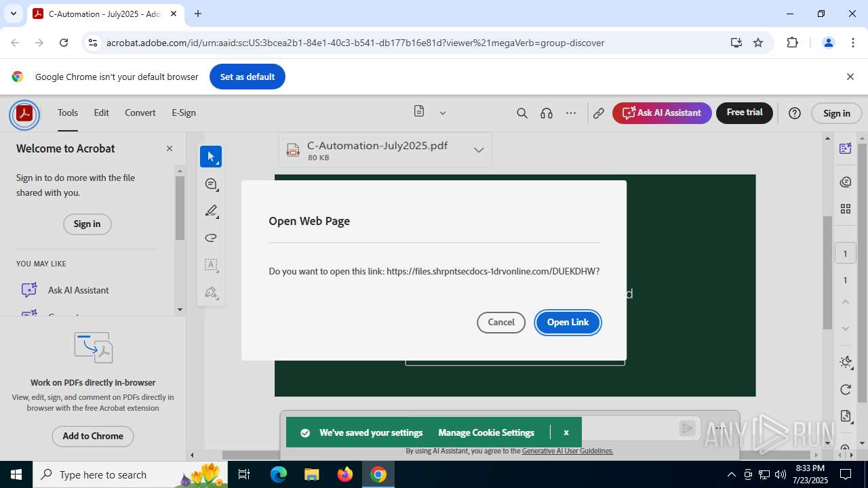
Task: Open a new Chrome tab
Action: 198,14
